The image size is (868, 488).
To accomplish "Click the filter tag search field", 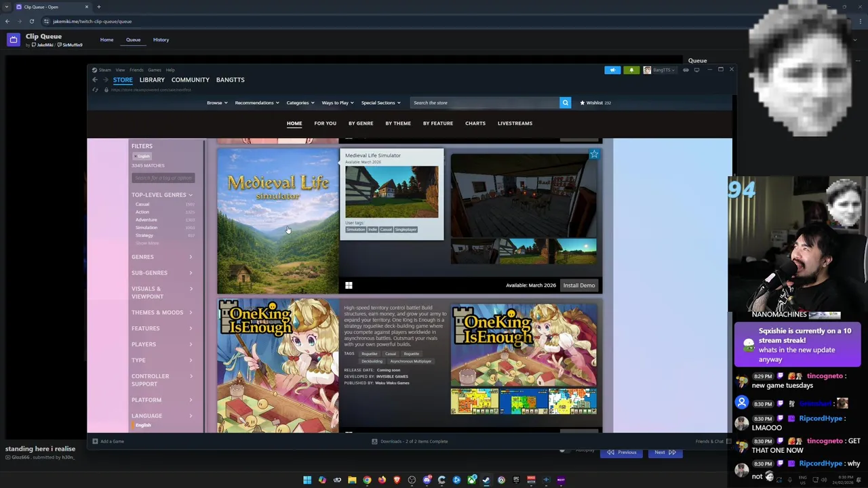I will [163, 178].
